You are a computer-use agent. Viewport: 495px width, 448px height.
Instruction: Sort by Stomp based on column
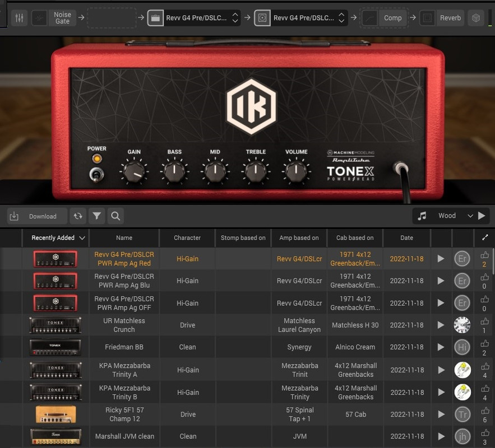[243, 237]
